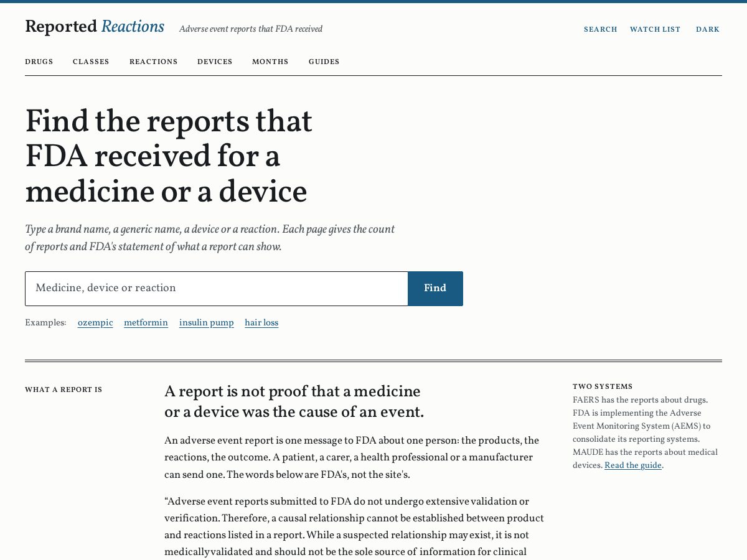
Task: Focus the Medicine, device or reaction field
Action: pyautogui.click(x=217, y=289)
